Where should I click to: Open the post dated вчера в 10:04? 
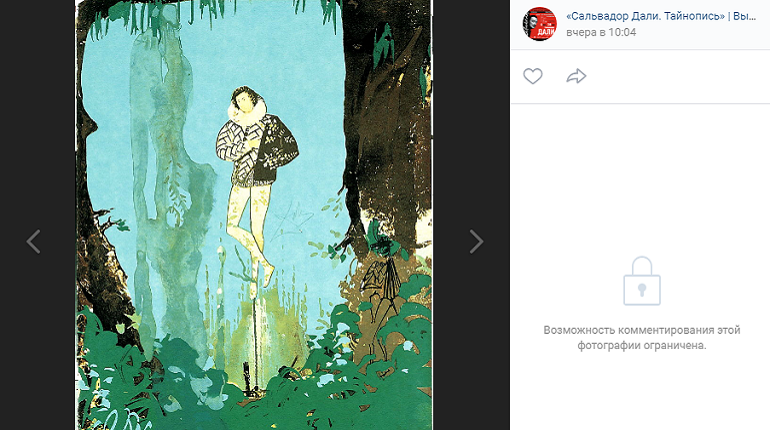click(x=601, y=32)
